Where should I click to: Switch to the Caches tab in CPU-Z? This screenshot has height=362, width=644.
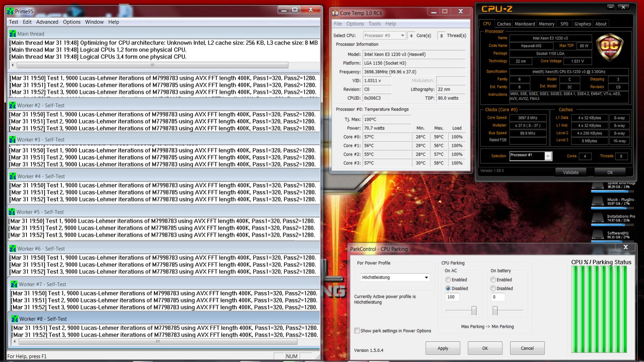(x=504, y=24)
